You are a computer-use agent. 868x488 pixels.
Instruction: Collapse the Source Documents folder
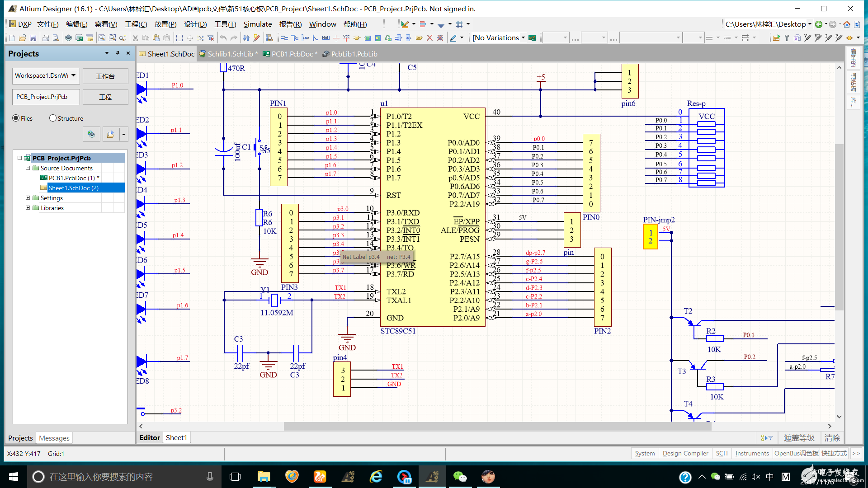click(x=28, y=168)
